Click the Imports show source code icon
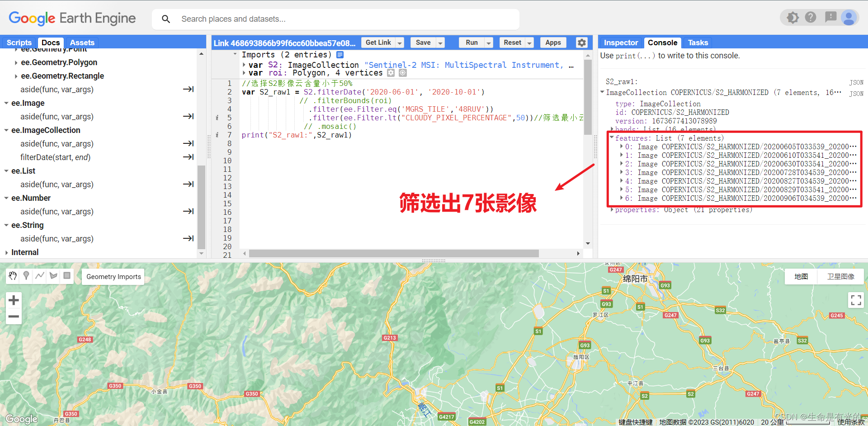 click(340, 55)
